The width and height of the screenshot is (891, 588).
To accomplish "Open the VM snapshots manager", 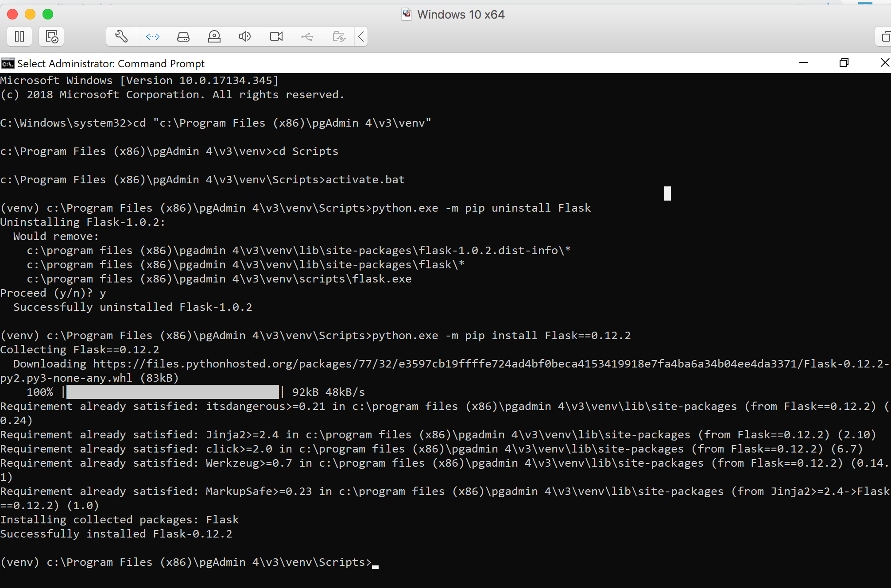I will [52, 36].
